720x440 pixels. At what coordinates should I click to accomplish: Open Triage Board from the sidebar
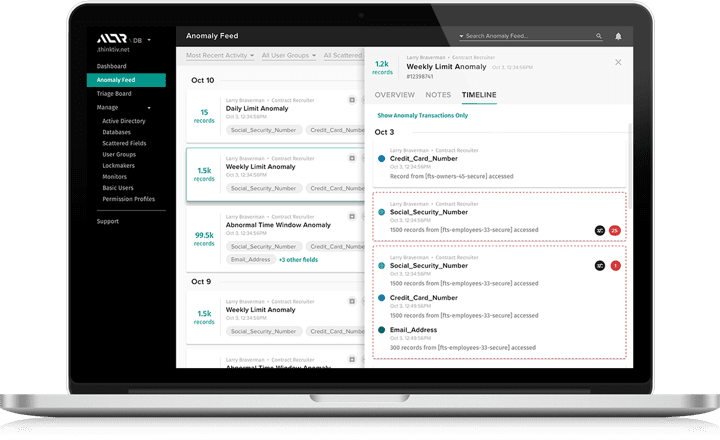click(x=115, y=93)
